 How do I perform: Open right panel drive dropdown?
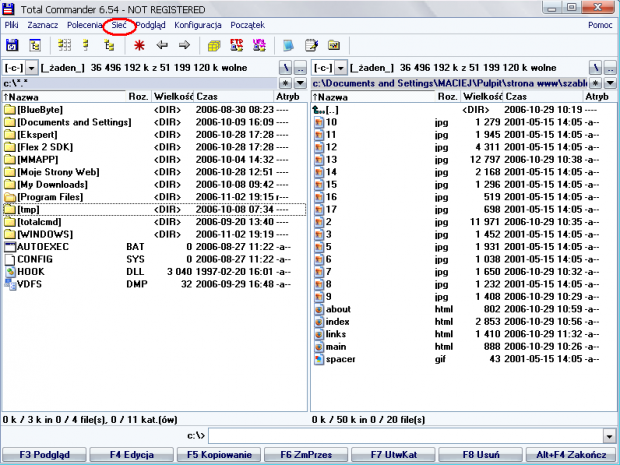click(328, 66)
